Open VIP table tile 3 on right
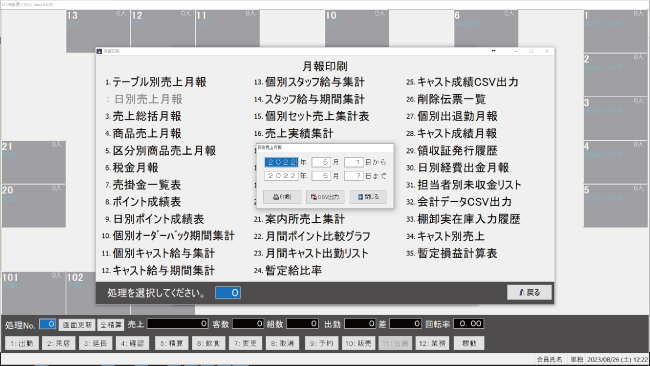The height and width of the screenshot is (366, 650). pos(615,118)
